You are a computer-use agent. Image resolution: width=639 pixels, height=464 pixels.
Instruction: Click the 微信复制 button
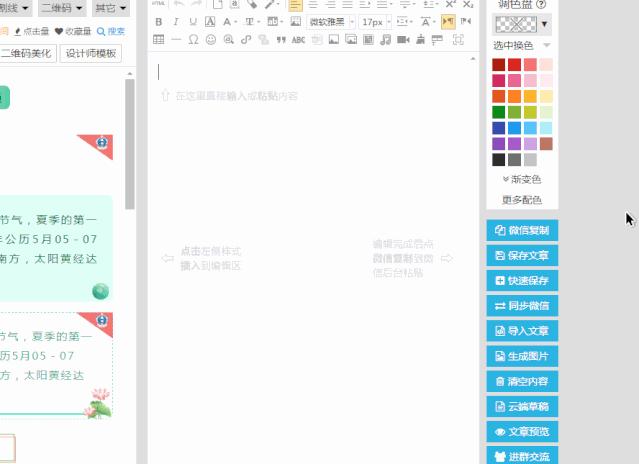coord(522,231)
